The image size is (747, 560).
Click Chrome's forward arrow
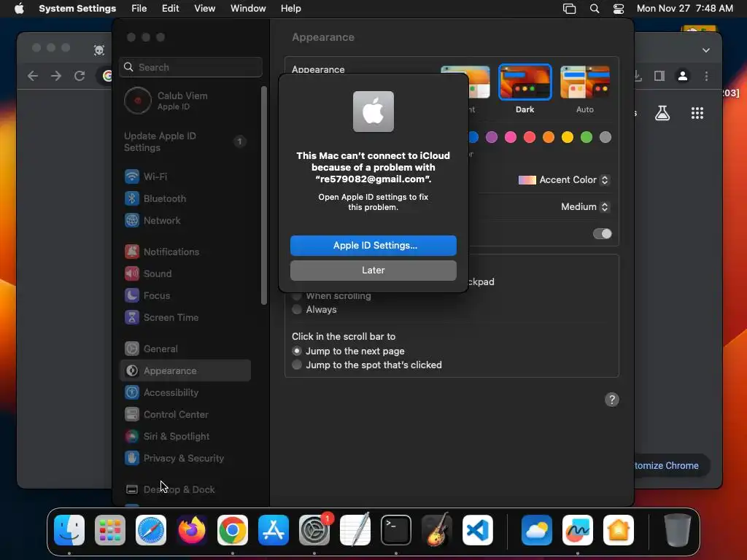(x=56, y=76)
